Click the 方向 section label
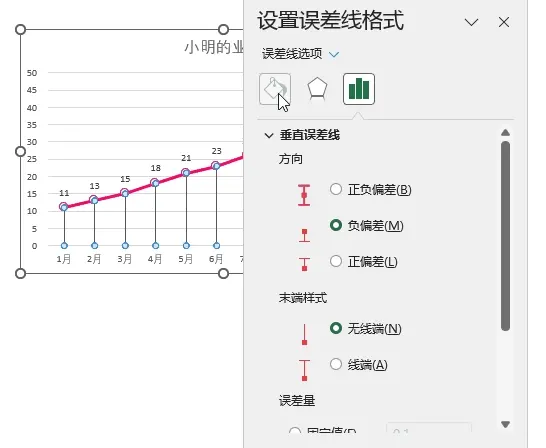The image size is (546, 448). tap(290, 159)
